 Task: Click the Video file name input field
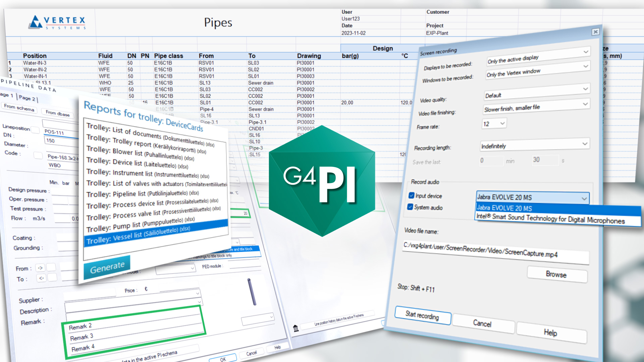(x=496, y=252)
